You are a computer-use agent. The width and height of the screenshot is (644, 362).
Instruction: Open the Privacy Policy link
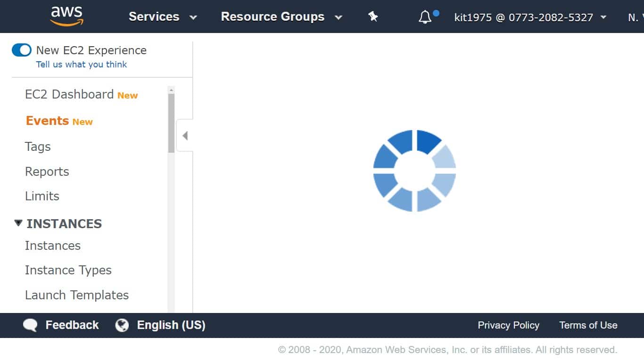(509, 325)
